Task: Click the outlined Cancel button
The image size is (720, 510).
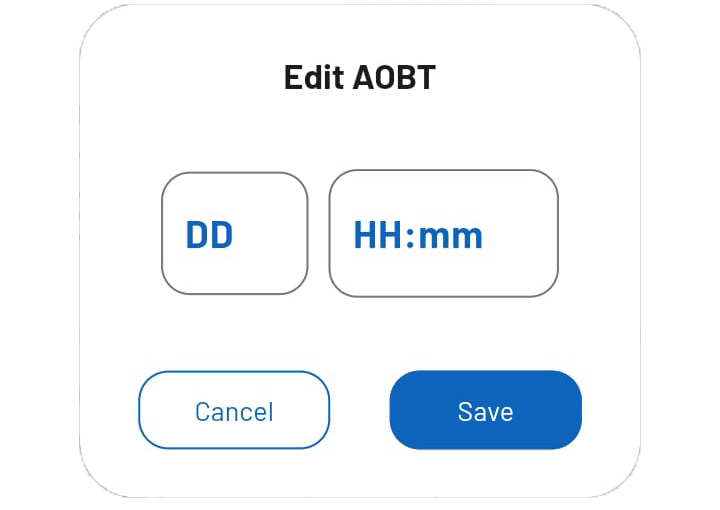Action: [234, 410]
